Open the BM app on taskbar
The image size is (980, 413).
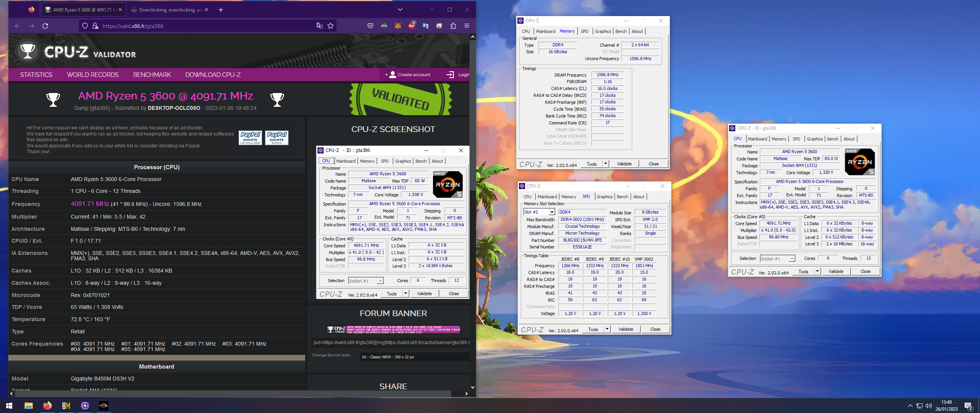click(x=66, y=405)
